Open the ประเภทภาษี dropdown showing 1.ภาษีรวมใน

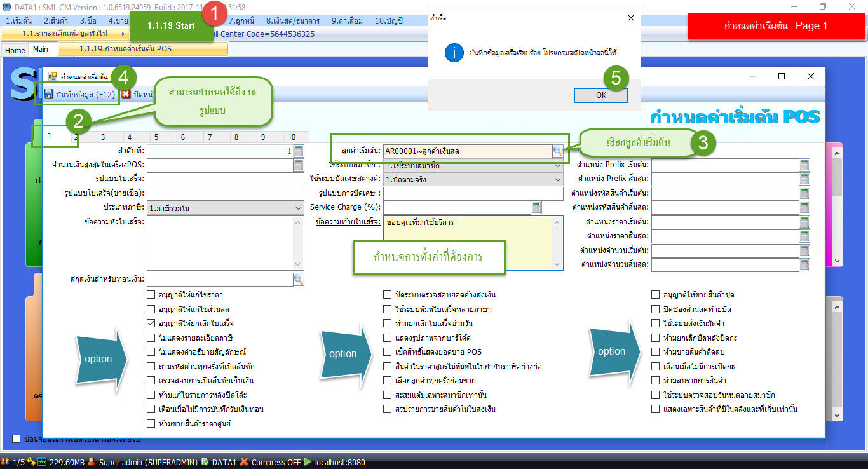298,208
